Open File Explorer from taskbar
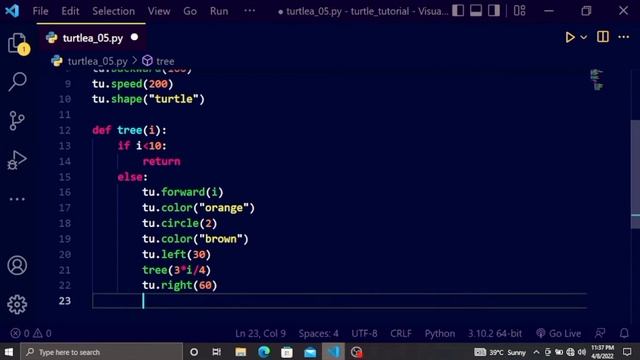Viewport: 640px width, 360px height. point(240,352)
